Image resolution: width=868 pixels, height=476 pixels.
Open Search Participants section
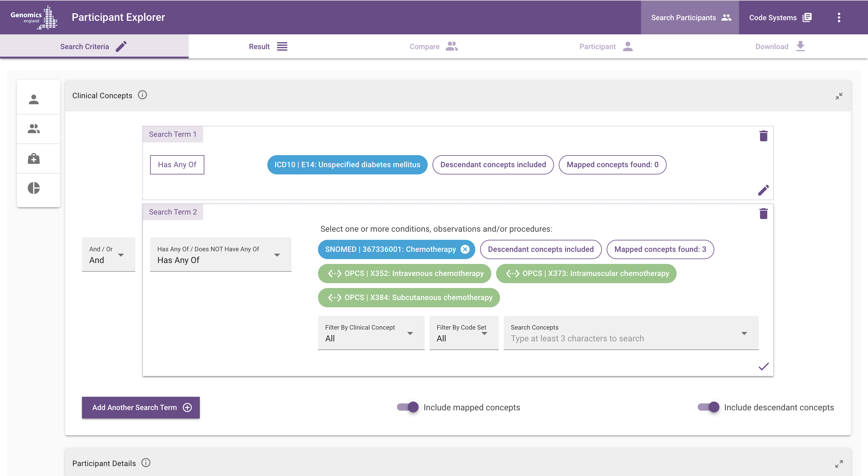[690, 17]
